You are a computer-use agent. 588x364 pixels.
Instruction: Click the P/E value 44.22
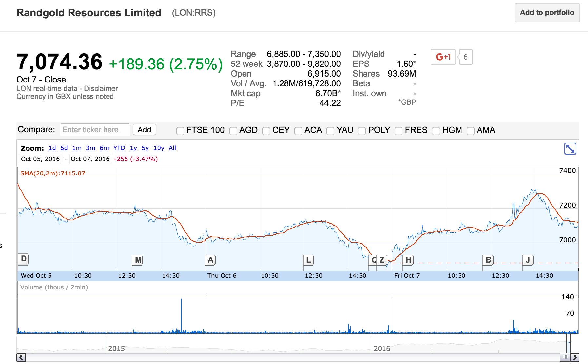330,103
